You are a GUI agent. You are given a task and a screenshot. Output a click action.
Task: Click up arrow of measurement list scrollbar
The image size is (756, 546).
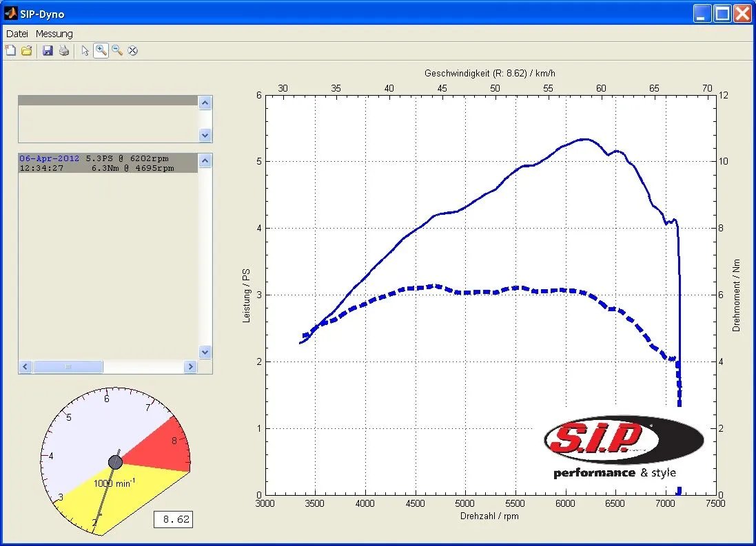(205, 160)
